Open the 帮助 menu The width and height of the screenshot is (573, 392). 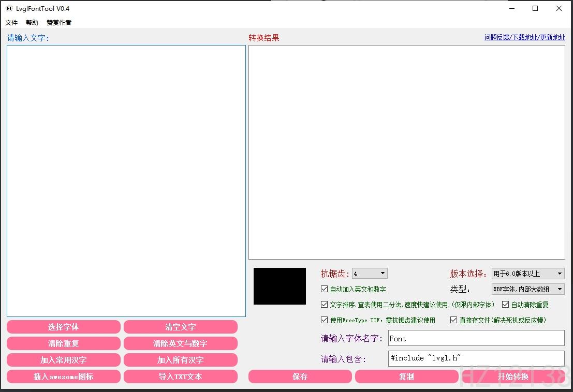[32, 23]
